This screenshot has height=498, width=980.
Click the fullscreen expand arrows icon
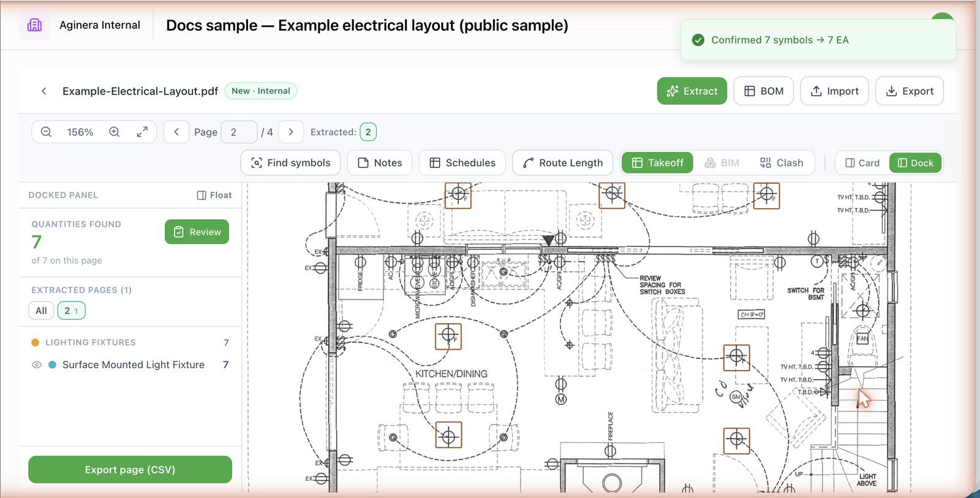point(142,132)
